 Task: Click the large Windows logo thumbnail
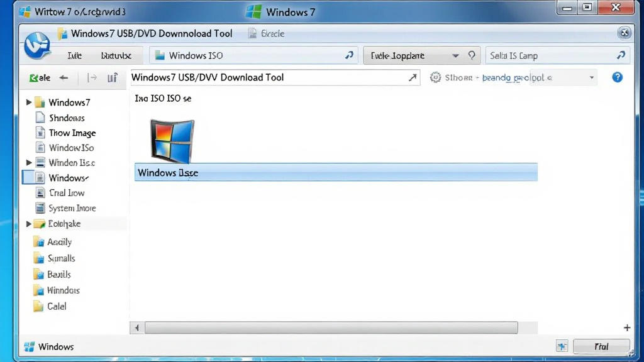click(x=172, y=141)
